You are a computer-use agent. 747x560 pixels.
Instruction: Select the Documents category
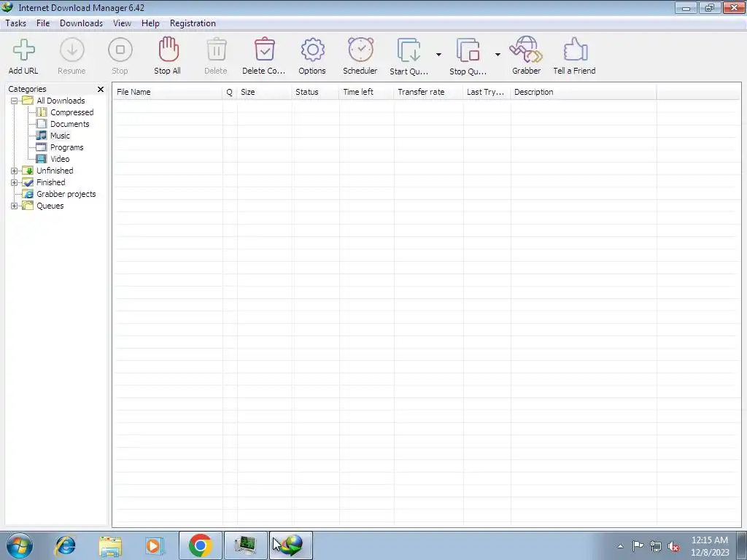click(69, 124)
